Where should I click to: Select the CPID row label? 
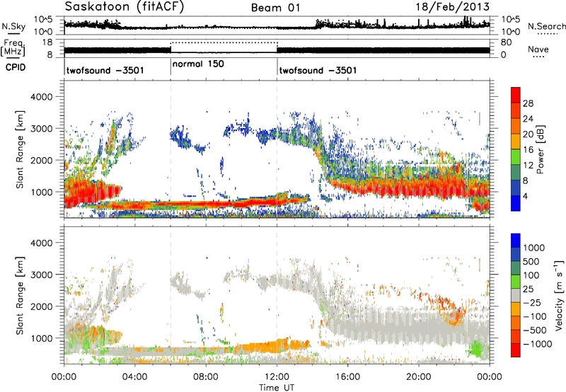(x=16, y=67)
